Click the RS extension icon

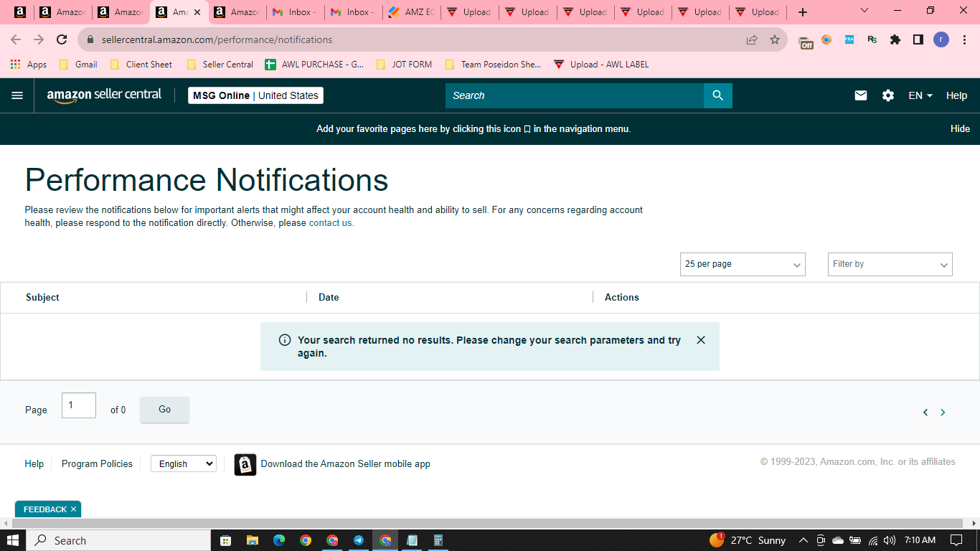click(872, 39)
